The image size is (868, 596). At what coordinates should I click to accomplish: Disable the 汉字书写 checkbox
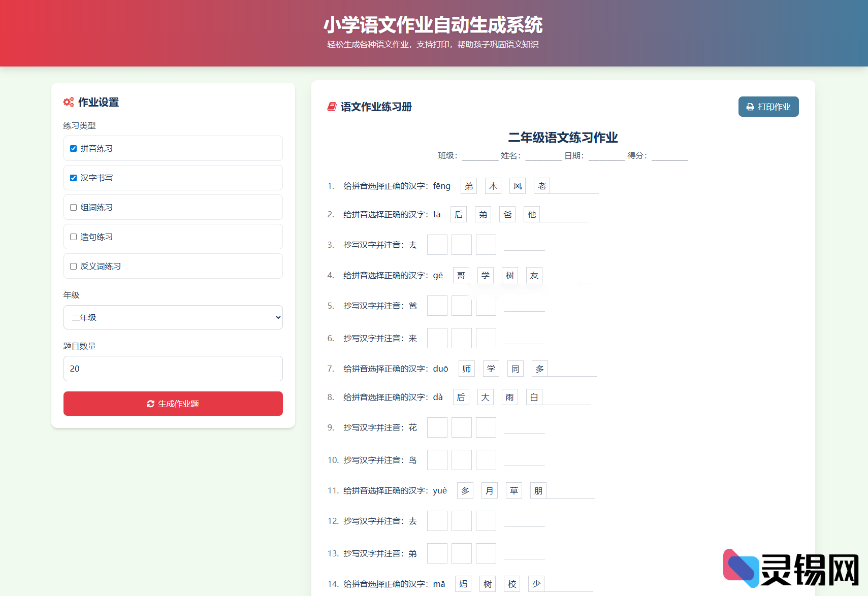pyautogui.click(x=73, y=177)
